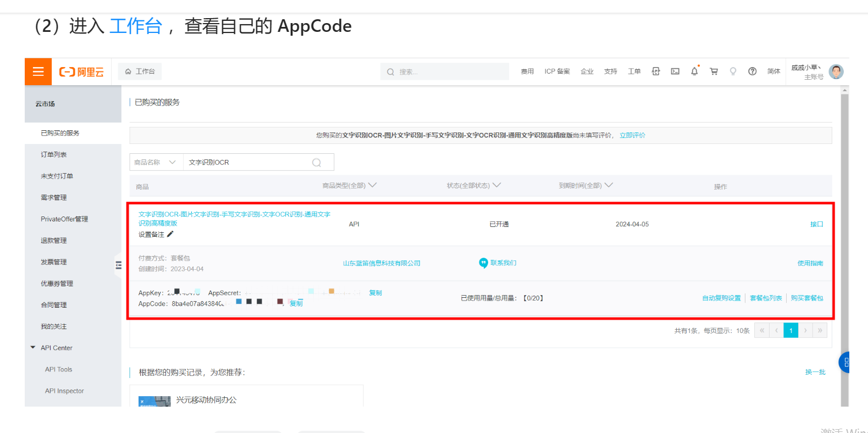Viewport: 868px width, 433px height.
Task: Open the 工作台 home button
Action: pos(140,71)
